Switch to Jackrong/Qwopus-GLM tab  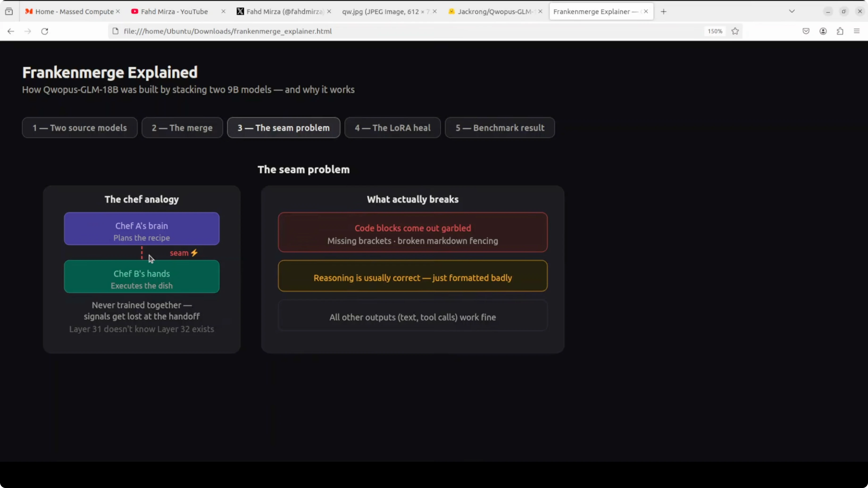pyautogui.click(x=495, y=12)
